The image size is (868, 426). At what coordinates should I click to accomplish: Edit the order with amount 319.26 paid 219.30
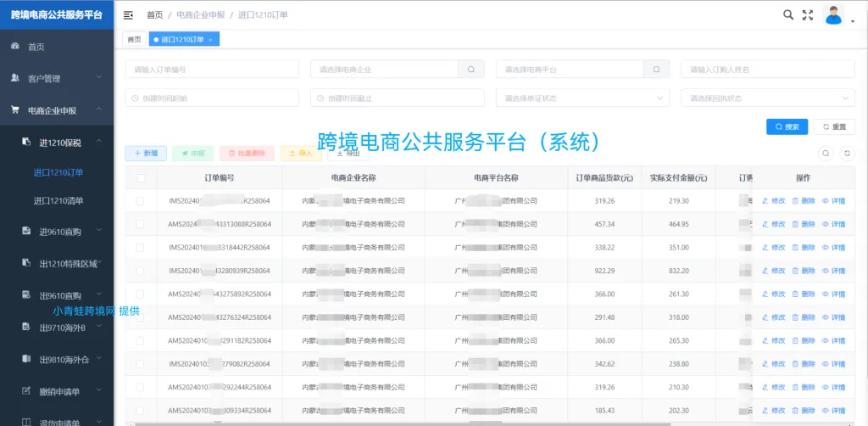click(x=774, y=201)
